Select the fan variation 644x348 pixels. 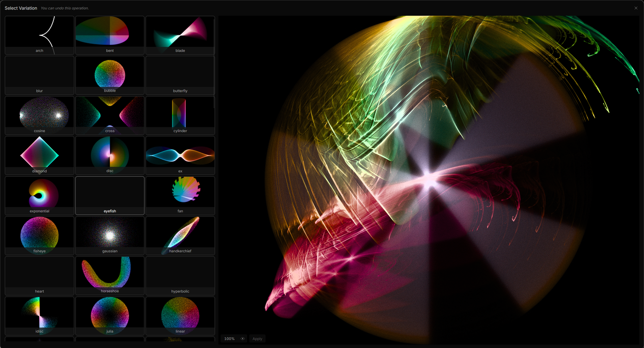(180, 195)
